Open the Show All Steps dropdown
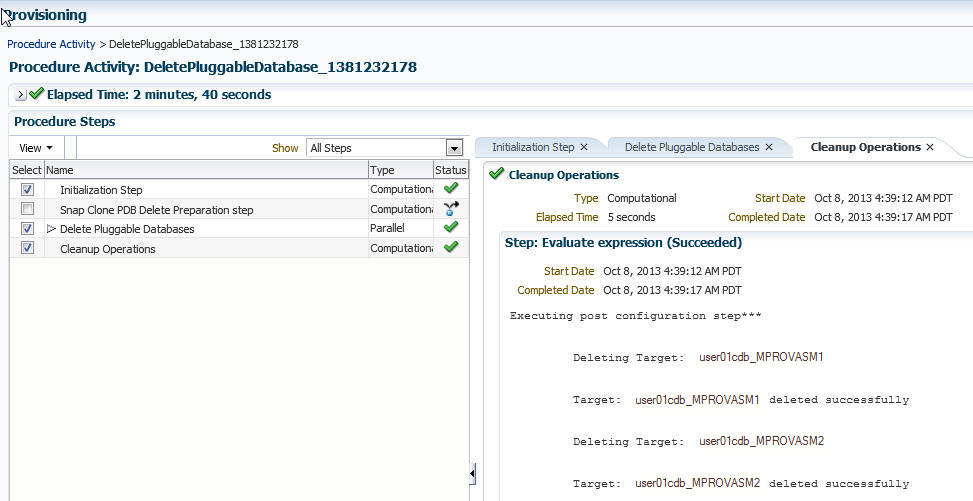Image resolution: width=973 pixels, height=501 pixels. click(x=385, y=148)
